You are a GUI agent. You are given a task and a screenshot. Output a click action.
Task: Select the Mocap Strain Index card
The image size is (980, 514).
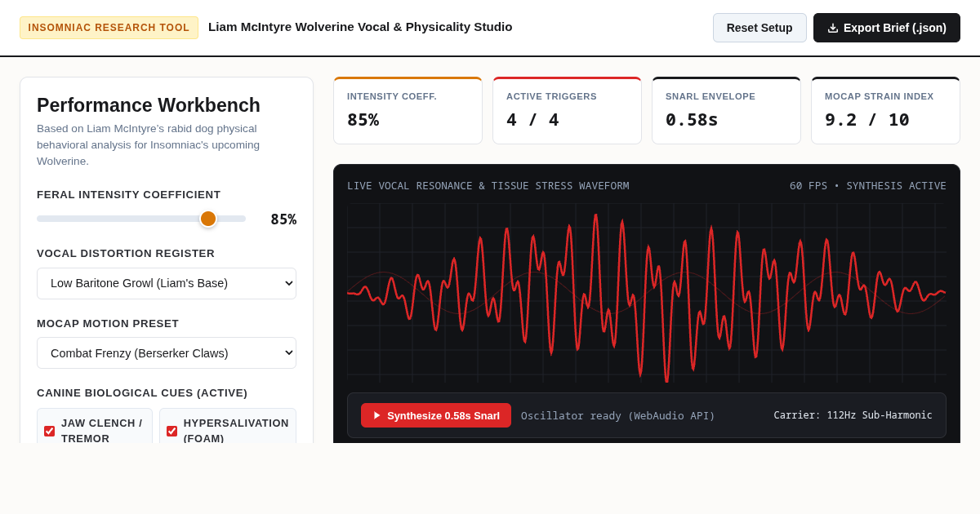885,111
